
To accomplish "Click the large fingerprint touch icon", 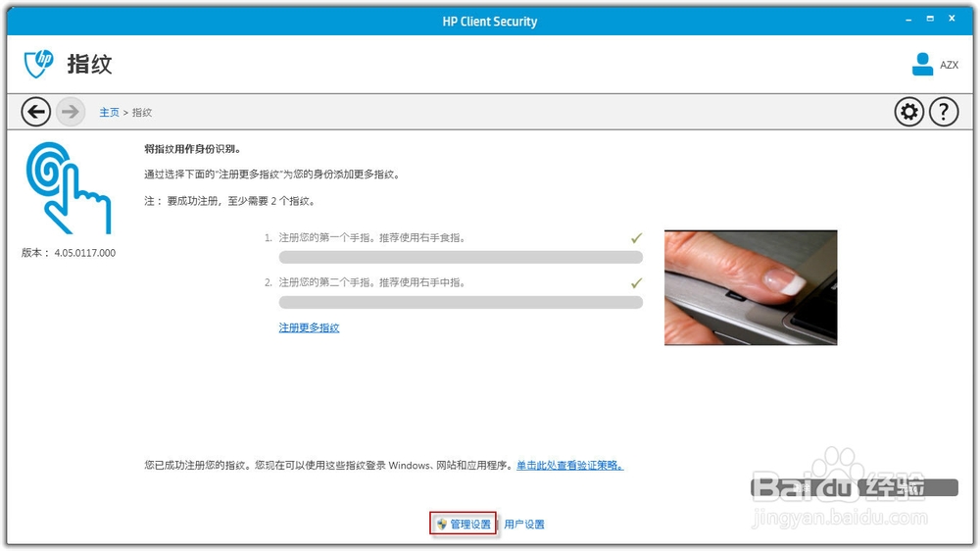I will [69, 188].
